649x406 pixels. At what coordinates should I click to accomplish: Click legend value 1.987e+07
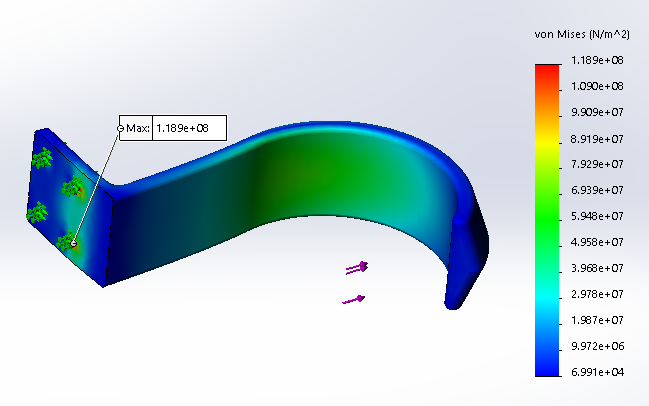597,320
